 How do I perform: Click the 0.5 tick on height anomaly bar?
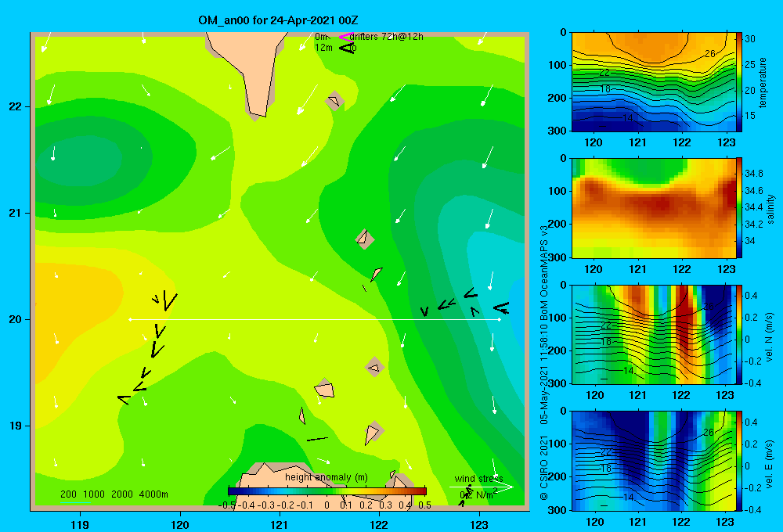[424, 505]
